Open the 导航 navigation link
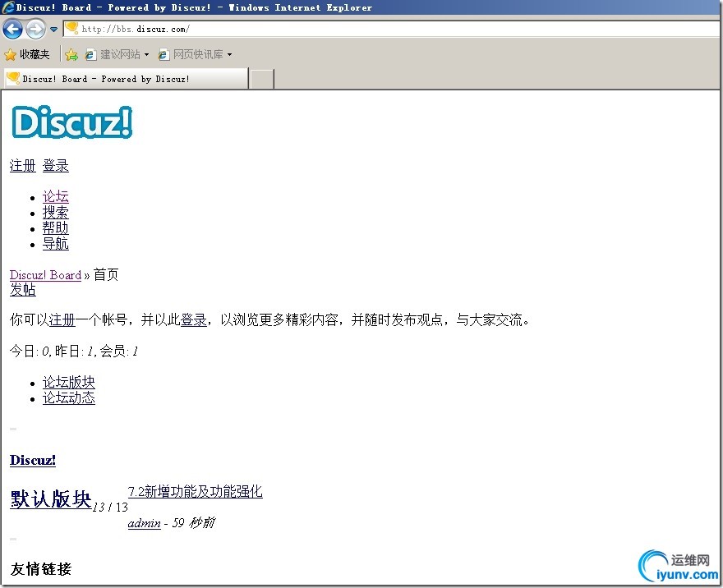 (x=56, y=244)
